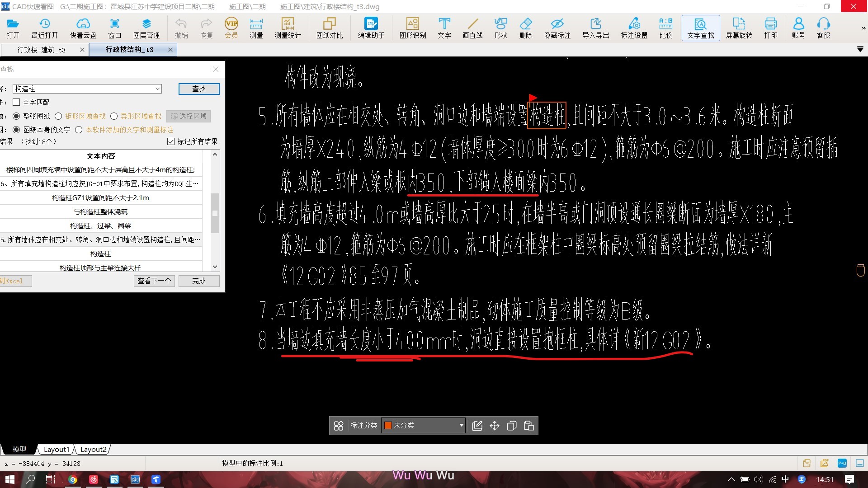Enable 全字匹配 whole word match
Viewport: 868px width, 488px height.
pos(16,102)
